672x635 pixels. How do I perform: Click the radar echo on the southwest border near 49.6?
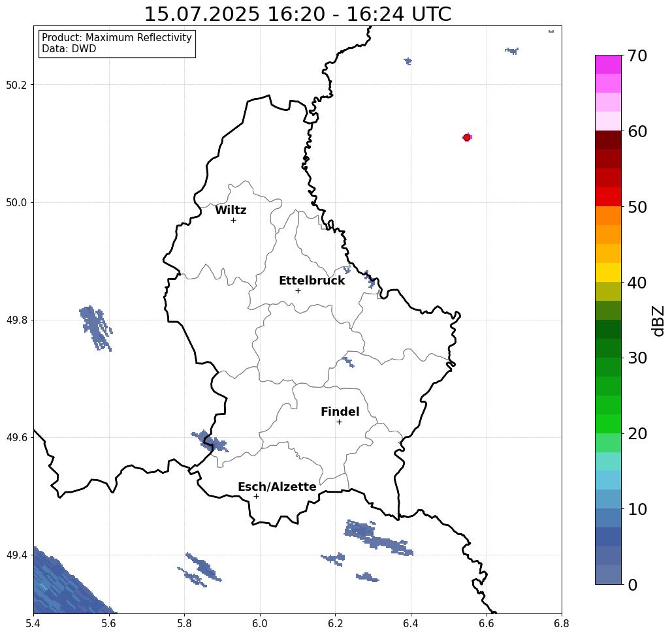[210, 441]
